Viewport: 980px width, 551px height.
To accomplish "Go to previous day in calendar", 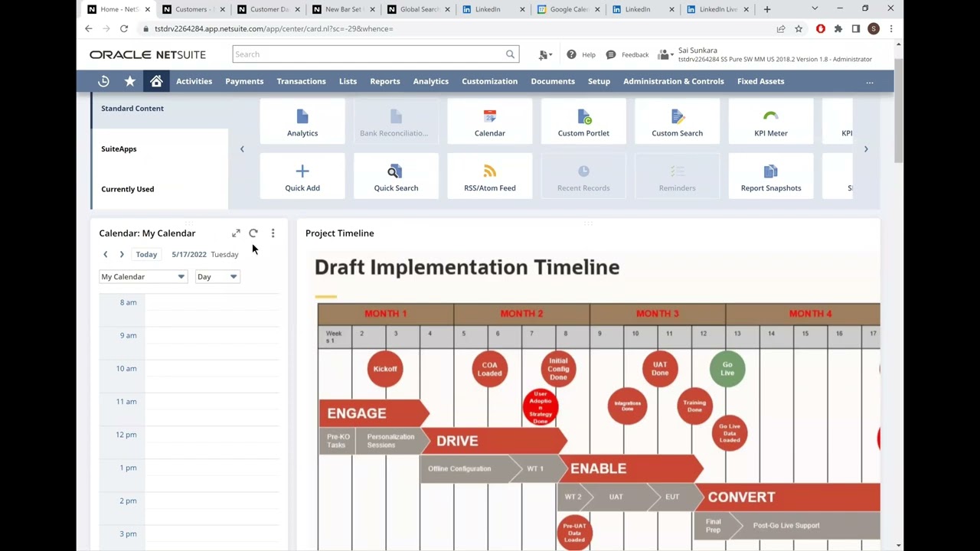I will [x=106, y=254].
